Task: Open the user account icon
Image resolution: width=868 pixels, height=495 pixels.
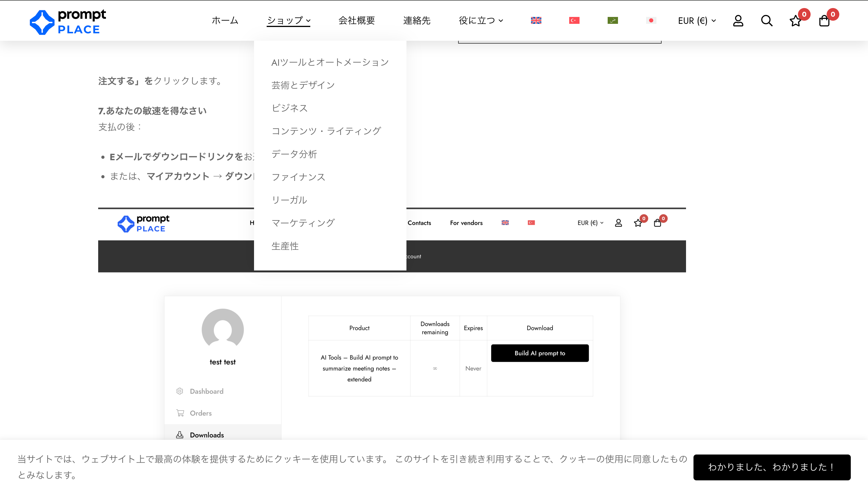Action: coord(738,21)
